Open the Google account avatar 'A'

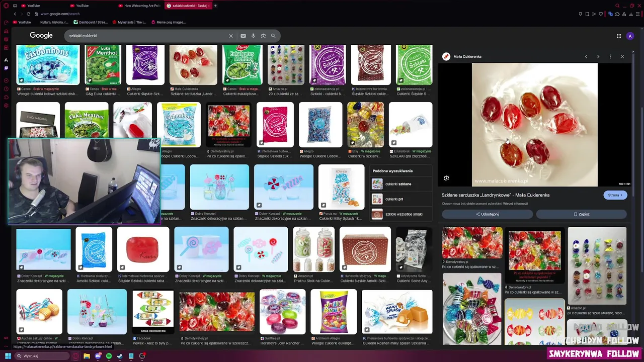(x=630, y=36)
